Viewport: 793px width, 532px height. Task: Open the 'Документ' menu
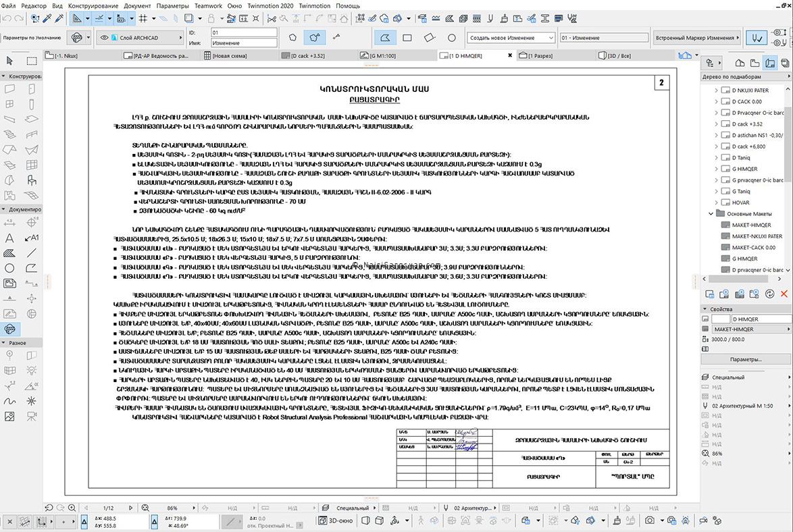(137, 6)
